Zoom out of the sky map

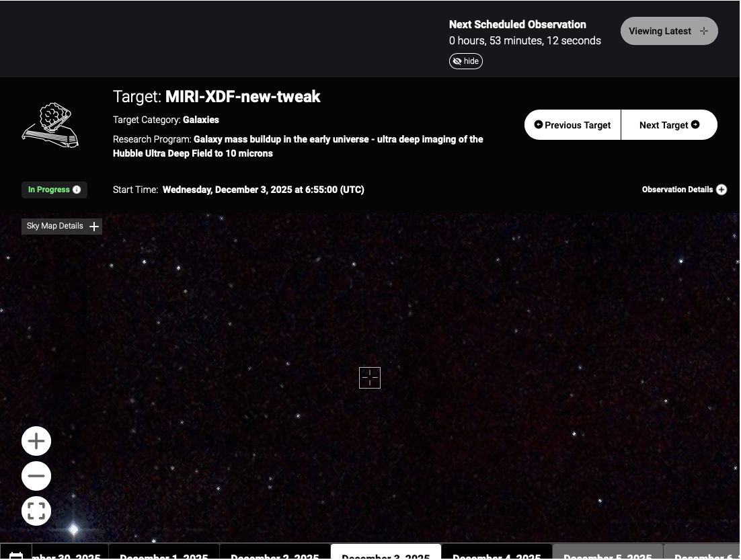point(36,476)
